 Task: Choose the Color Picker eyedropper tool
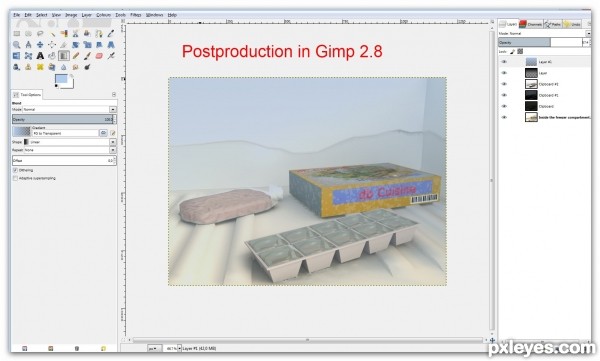pyautogui.click(x=111, y=34)
